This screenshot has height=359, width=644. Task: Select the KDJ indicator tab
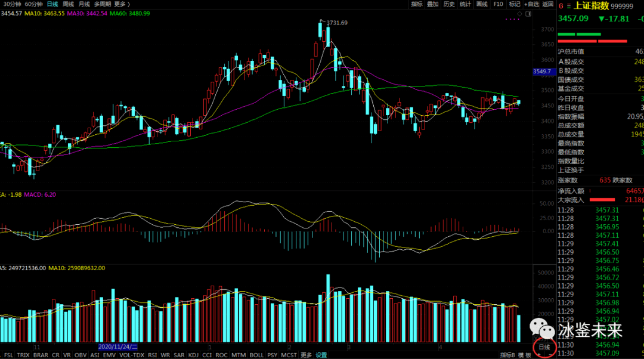coord(193,355)
